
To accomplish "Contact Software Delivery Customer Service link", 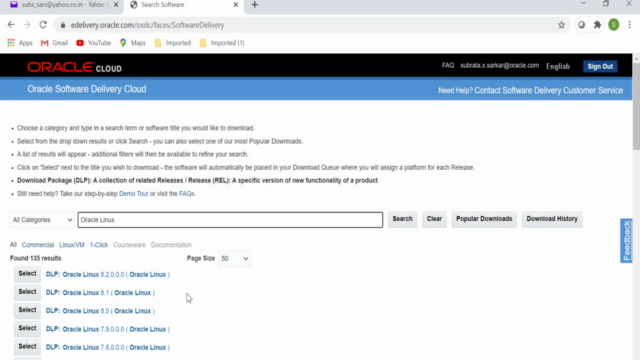I will point(549,91).
